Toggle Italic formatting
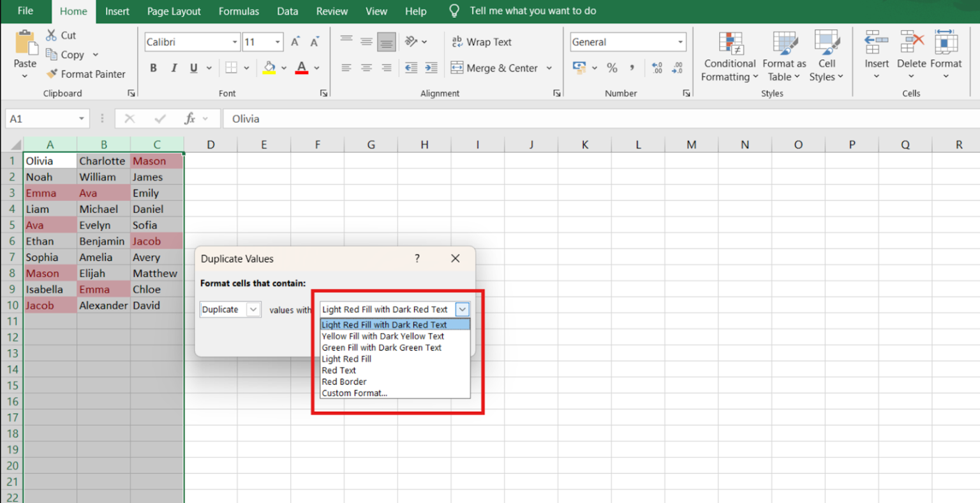 174,68
